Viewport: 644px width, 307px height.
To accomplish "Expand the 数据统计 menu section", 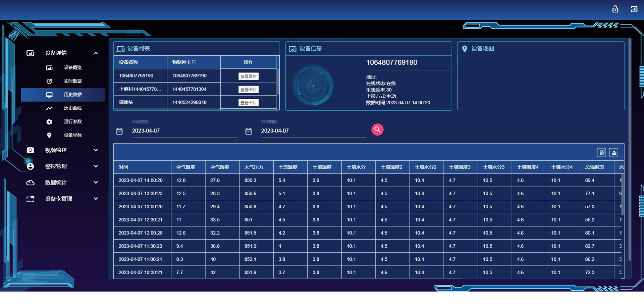I will 96,183.
